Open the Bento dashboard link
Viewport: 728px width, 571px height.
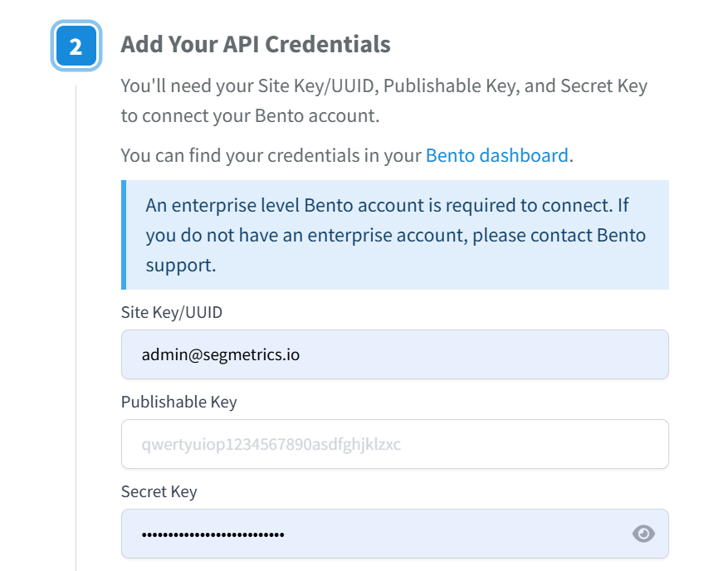[496, 155]
